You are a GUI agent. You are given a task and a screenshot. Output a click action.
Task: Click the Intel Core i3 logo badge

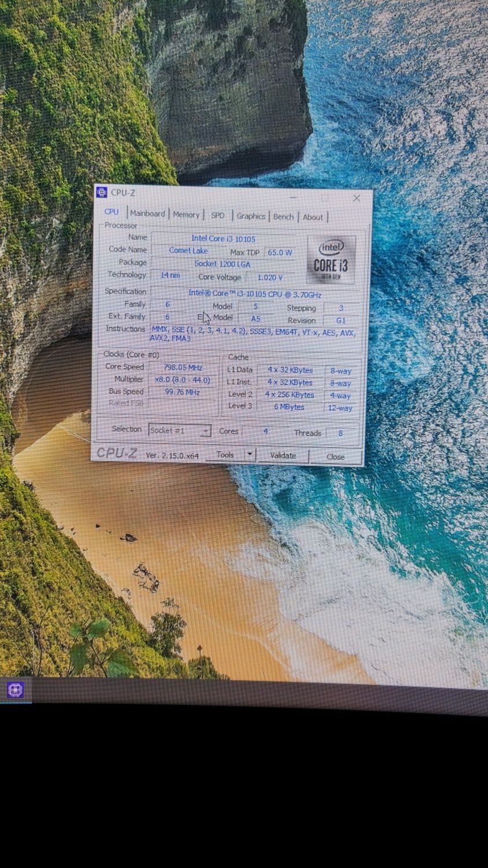coord(331,260)
